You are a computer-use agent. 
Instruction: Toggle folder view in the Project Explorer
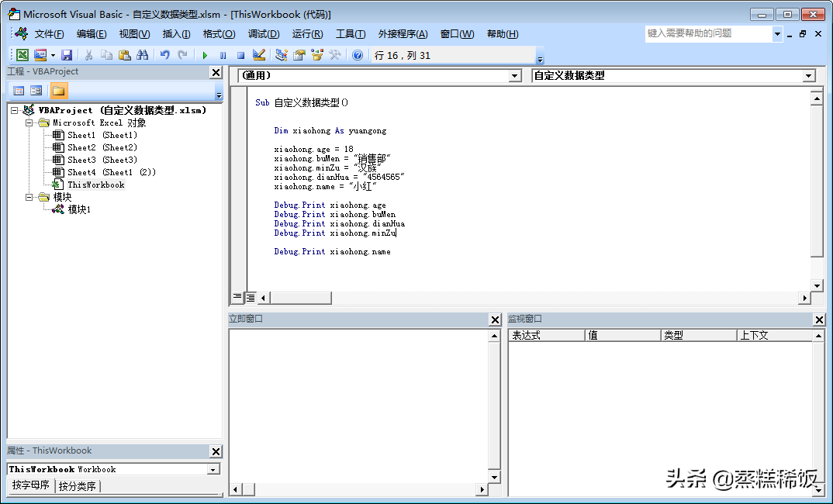tap(59, 90)
